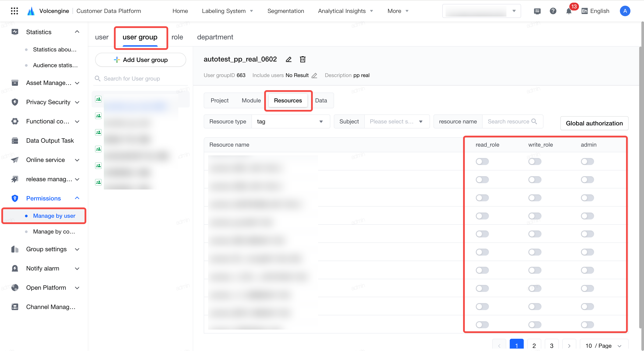Expand the Privacy Security sidebar section
Viewport: 644px width, 351px height.
[46, 102]
